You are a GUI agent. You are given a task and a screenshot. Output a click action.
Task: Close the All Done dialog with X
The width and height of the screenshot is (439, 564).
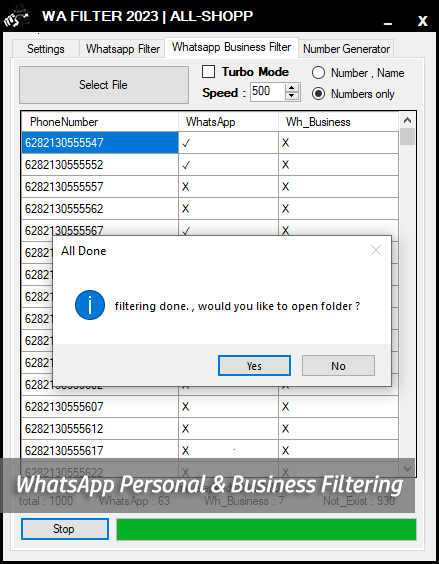click(376, 250)
